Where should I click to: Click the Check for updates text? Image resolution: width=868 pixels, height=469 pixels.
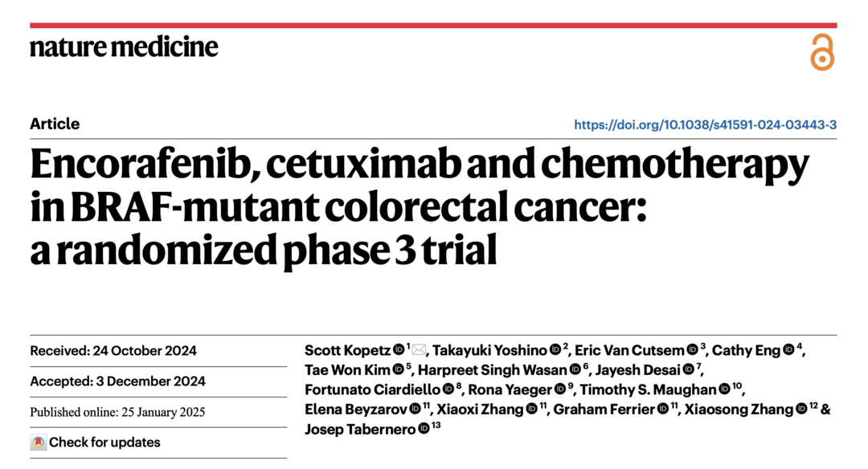click(104, 442)
